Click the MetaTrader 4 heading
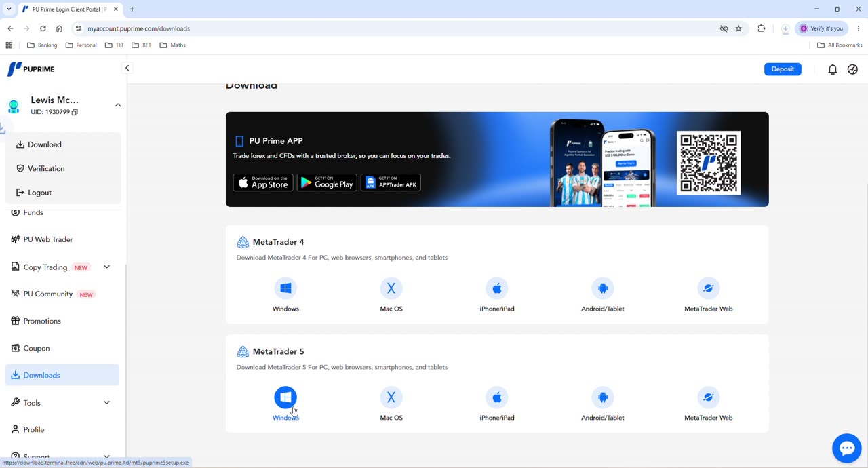The height and width of the screenshot is (468, 868). click(278, 242)
